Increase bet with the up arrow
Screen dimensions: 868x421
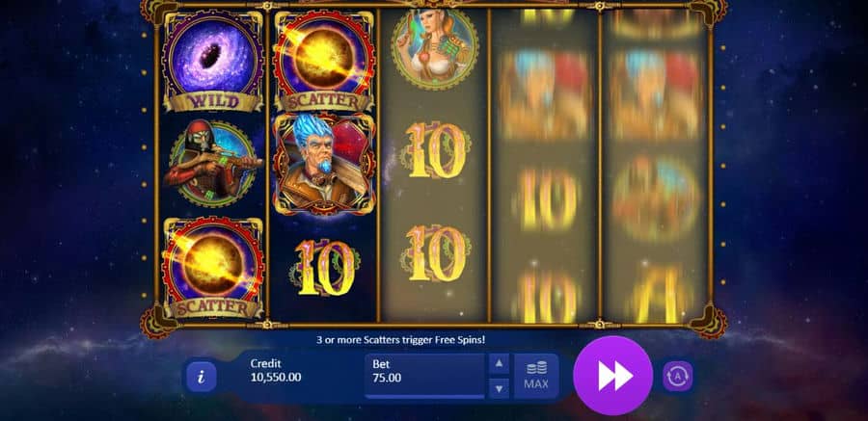(499, 363)
